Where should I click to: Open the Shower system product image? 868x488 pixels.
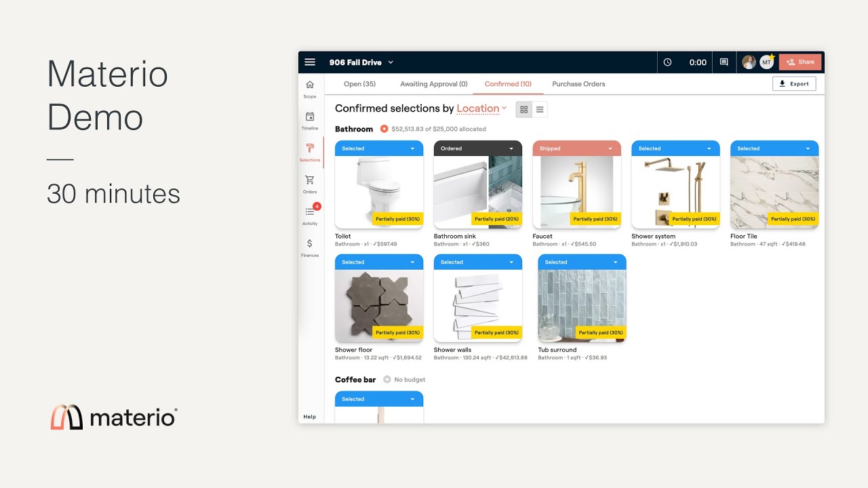pyautogui.click(x=676, y=192)
